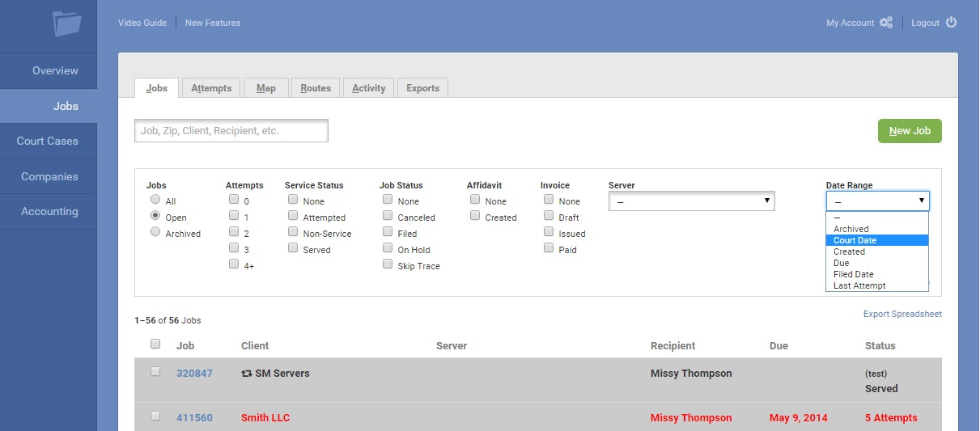
Task: Choose Last Attempt in Date Range list
Action: click(x=859, y=285)
